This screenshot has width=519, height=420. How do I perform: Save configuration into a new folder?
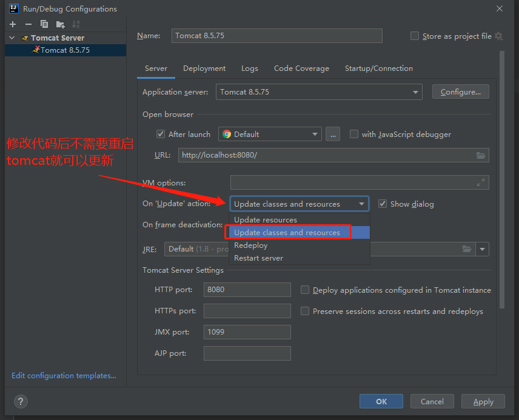[60, 24]
